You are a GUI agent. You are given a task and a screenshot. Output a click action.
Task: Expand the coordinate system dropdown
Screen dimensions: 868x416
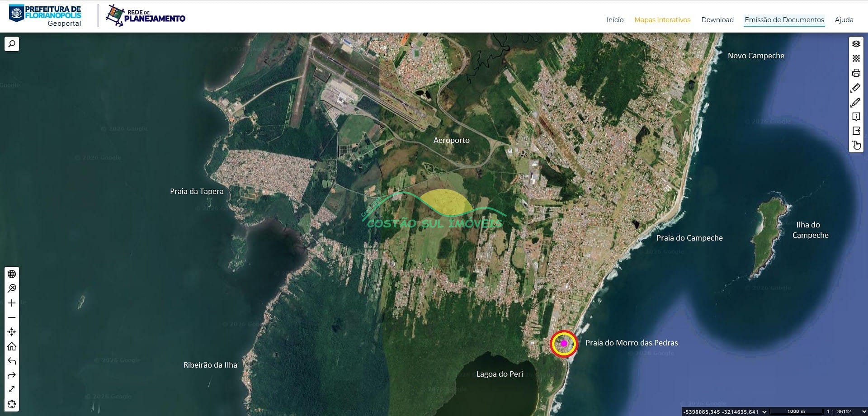(x=764, y=411)
